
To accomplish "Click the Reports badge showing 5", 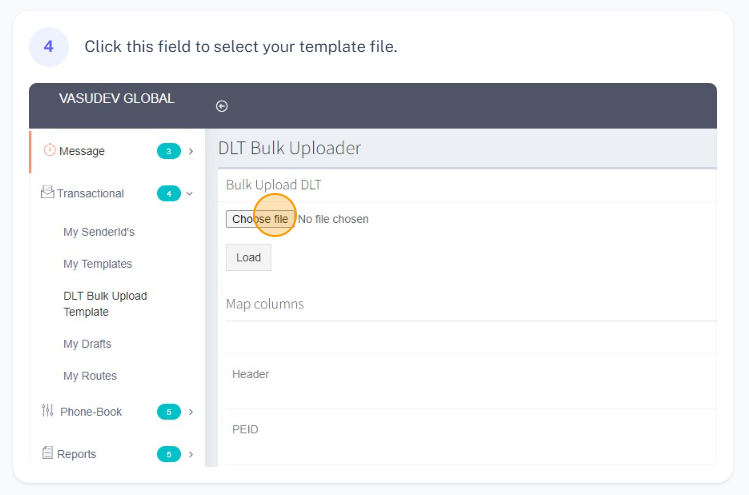I will pyautogui.click(x=169, y=454).
